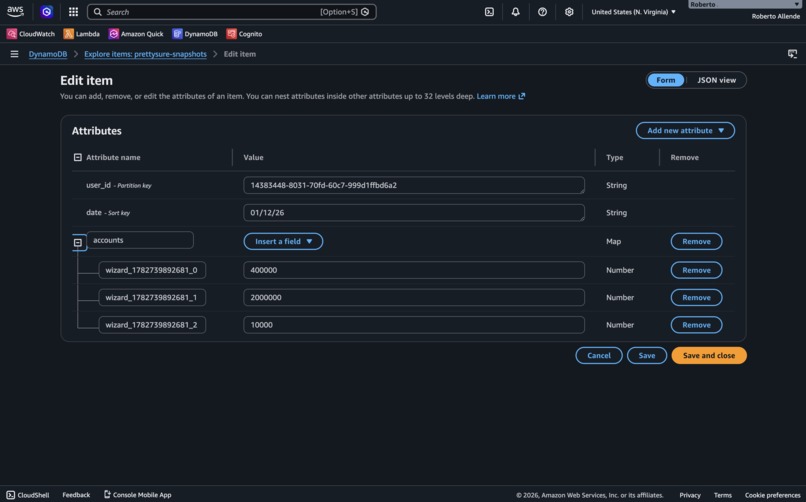Click the 10000 value field
The image size is (806, 502).
pyautogui.click(x=414, y=325)
